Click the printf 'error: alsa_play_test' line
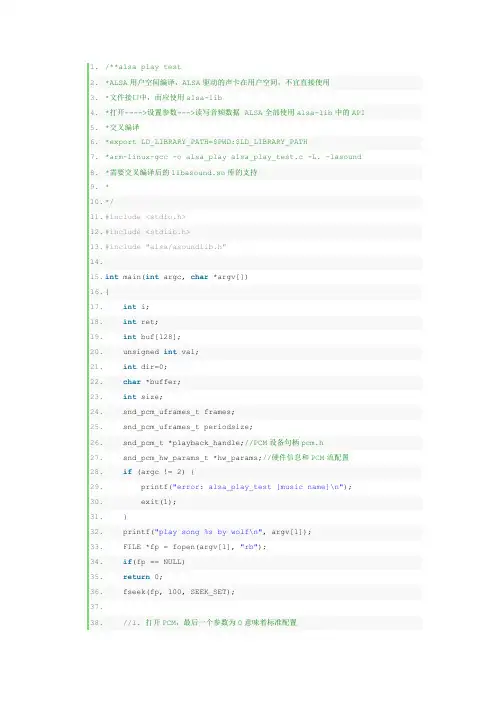Image resolution: width=496 pixels, height=702 pixels. tap(246, 487)
